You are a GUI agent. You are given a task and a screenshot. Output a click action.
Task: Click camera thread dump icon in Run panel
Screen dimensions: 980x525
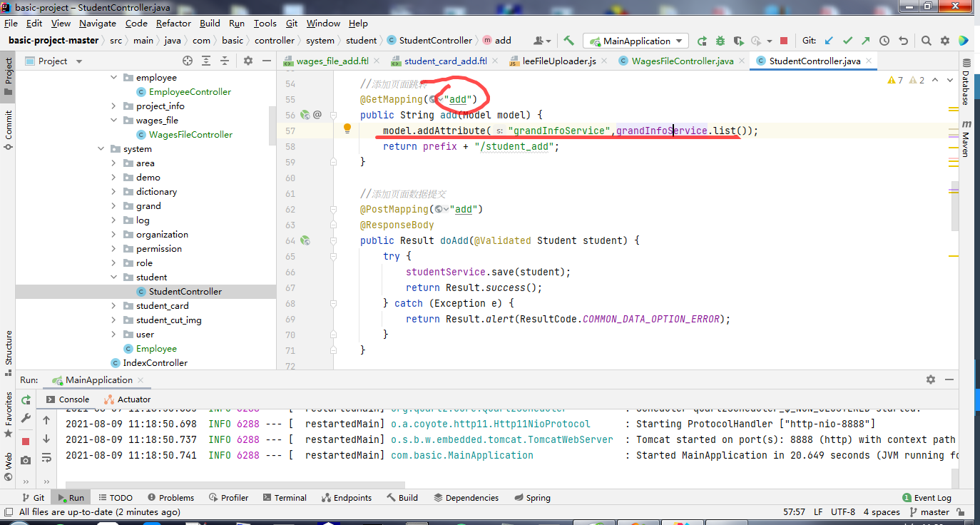pos(26,460)
